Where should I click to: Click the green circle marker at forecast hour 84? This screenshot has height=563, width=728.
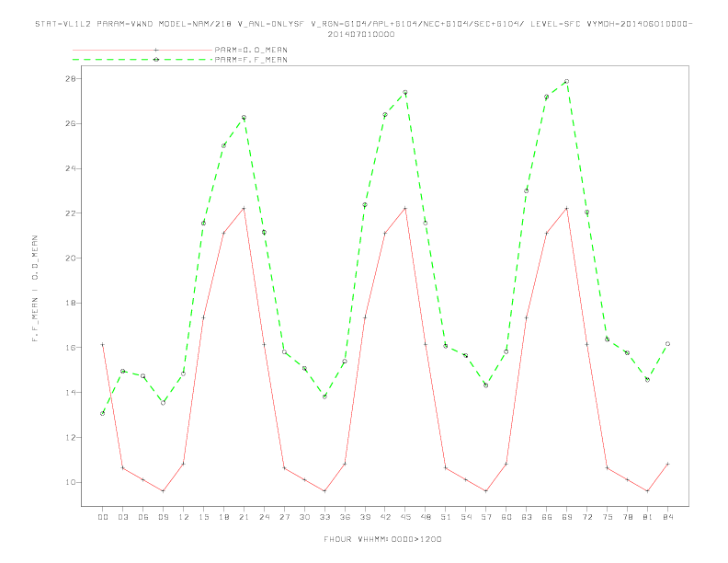667,344
